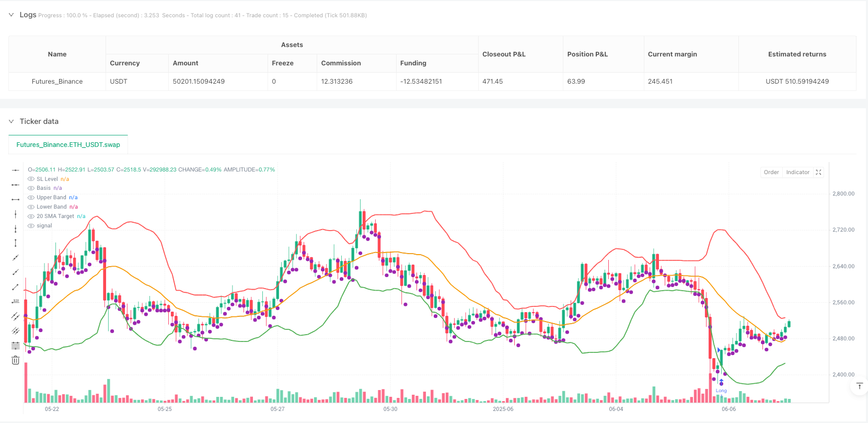Viewport: 868px width, 423px height.
Task: Click the Position P&L column header
Action: click(604, 54)
